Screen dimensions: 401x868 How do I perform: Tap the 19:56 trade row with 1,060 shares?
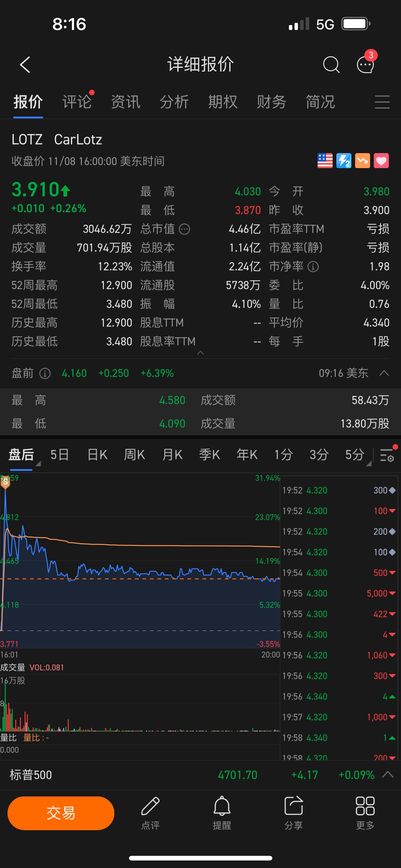pyautogui.click(x=339, y=655)
